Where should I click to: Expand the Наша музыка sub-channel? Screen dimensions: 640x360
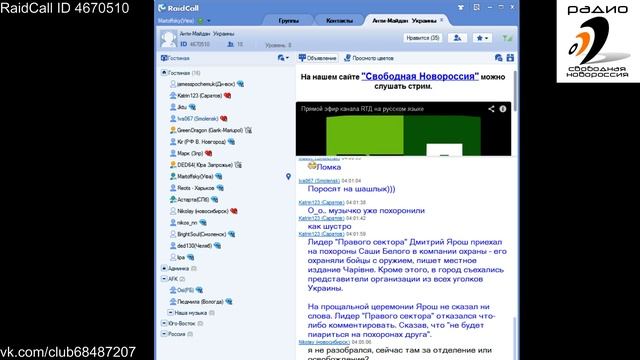[171, 312]
